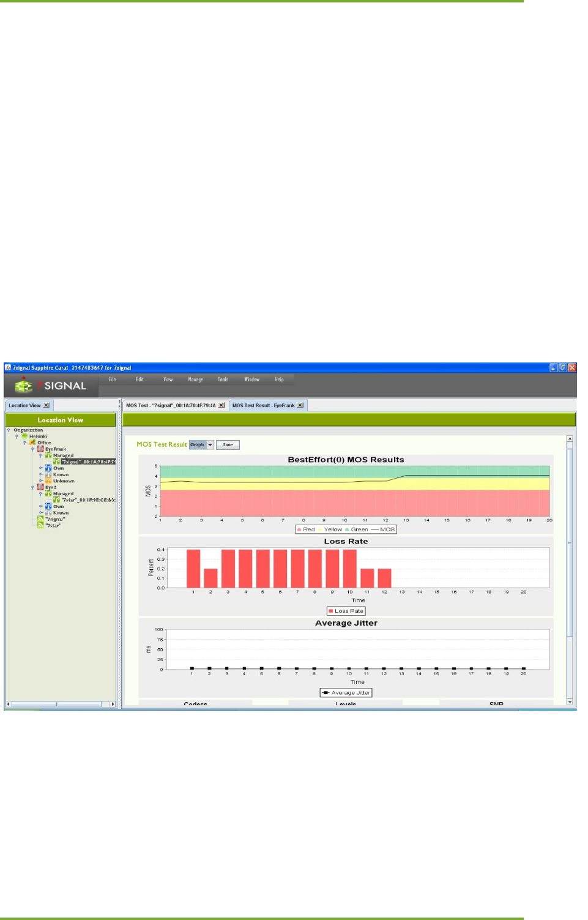Click the Java icon in title bar

(x=8, y=368)
